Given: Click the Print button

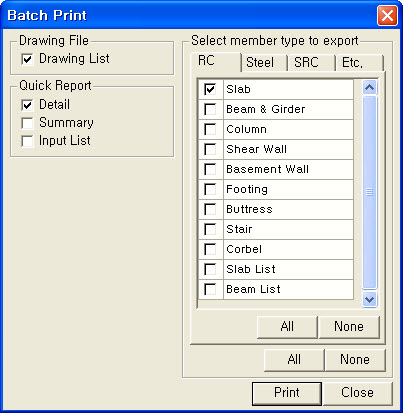Looking at the screenshot, I should pyautogui.click(x=287, y=393).
